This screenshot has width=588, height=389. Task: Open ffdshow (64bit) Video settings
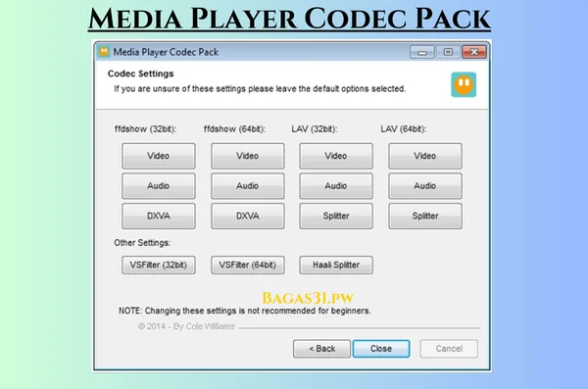pyautogui.click(x=248, y=156)
